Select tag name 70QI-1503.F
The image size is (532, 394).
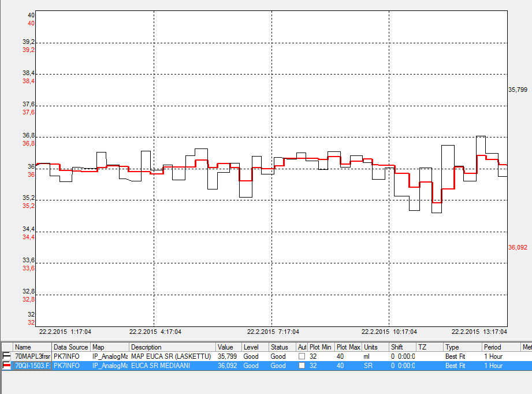(x=32, y=366)
